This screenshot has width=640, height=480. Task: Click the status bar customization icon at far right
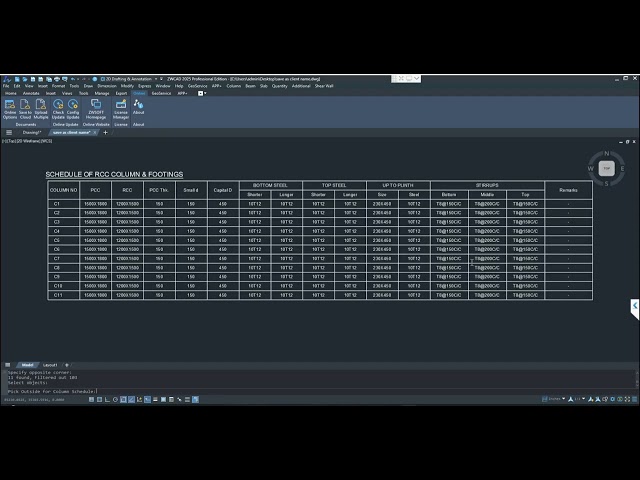pos(635,399)
